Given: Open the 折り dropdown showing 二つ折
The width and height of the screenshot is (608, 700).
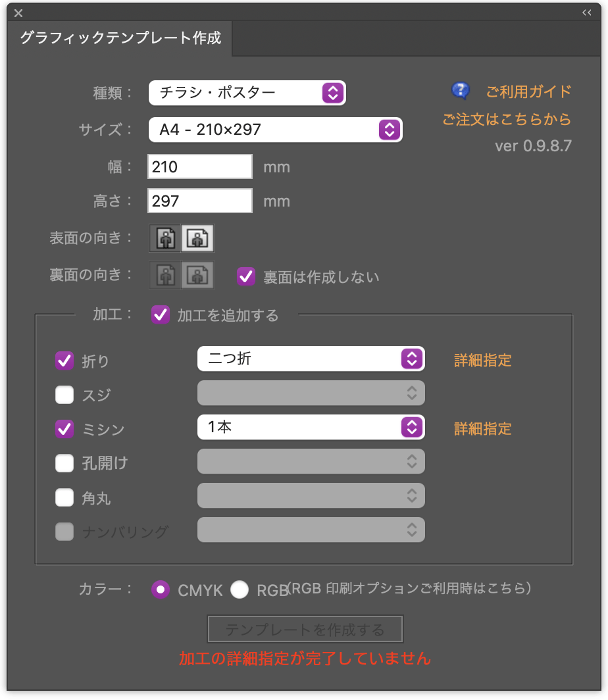Looking at the screenshot, I should click(311, 359).
